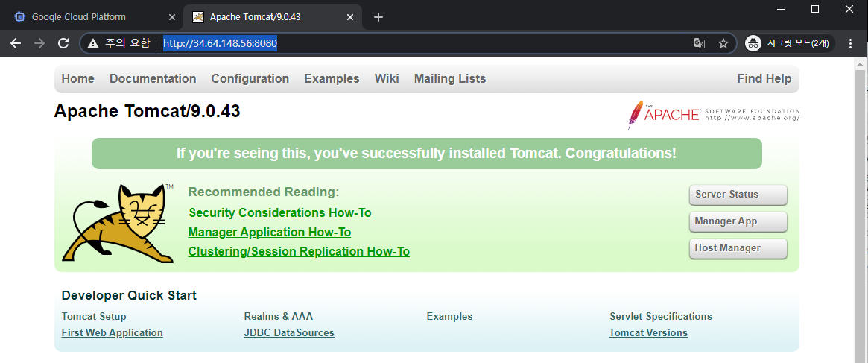Click the address bar URL 34.64.148.56:8080
Screen dimensions: 868x363
(x=221, y=43)
